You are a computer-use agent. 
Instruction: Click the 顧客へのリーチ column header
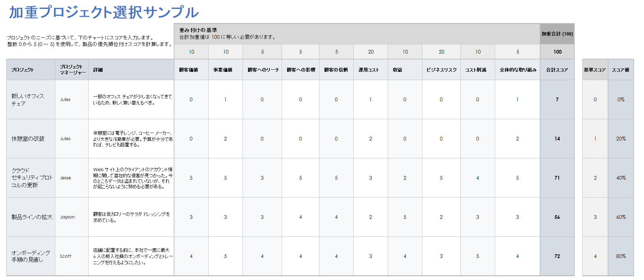(x=262, y=70)
